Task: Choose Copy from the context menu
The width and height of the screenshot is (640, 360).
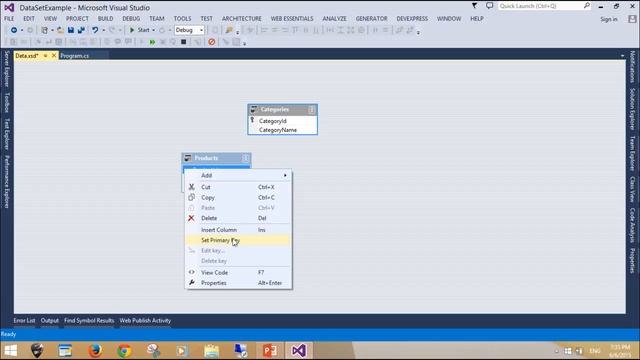Action: pos(238,198)
